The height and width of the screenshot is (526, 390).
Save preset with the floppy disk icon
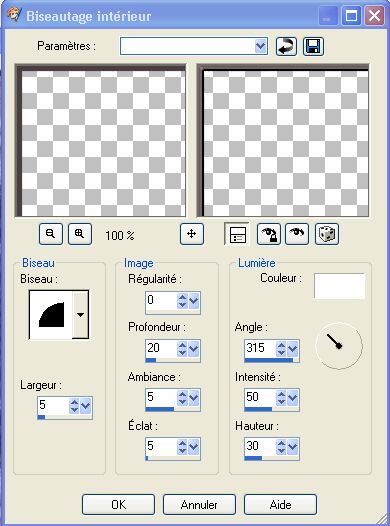coord(313,46)
